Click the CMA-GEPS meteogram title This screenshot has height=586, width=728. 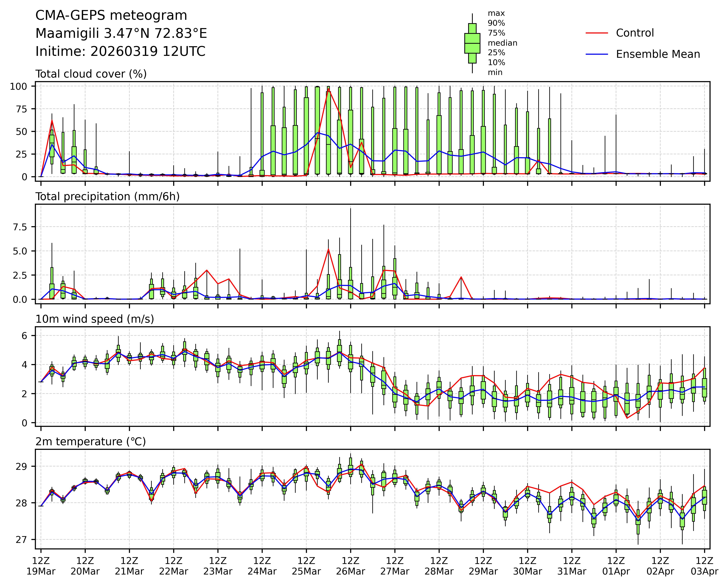point(111,15)
